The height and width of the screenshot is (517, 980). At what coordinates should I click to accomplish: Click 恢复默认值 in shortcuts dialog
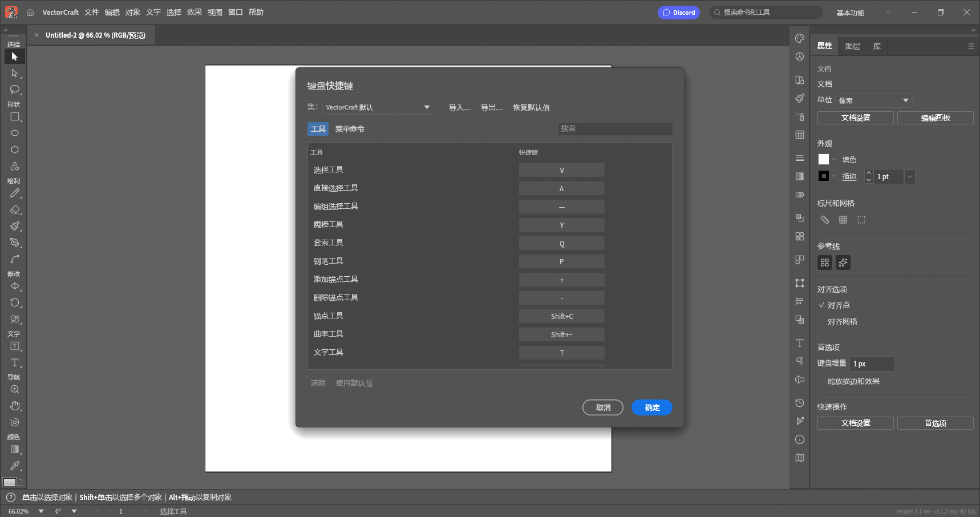pyautogui.click(x=531, y=107)
